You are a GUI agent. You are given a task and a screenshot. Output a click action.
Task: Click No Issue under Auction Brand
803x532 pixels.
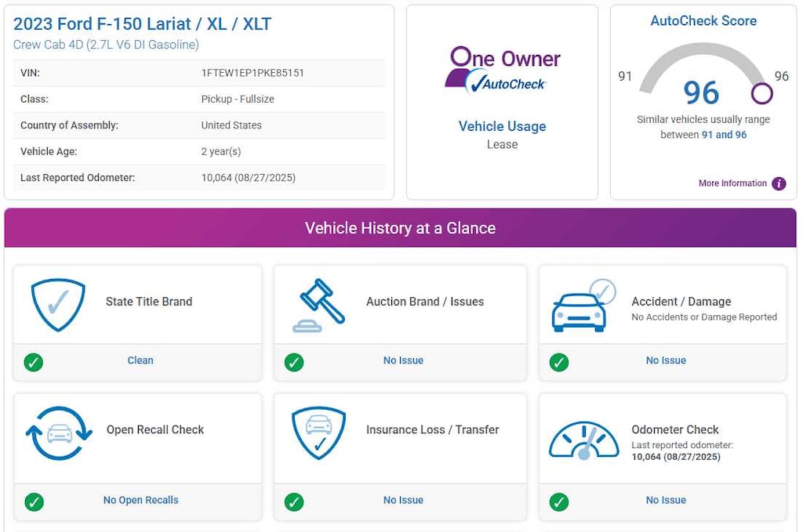[x=403, y=360]
